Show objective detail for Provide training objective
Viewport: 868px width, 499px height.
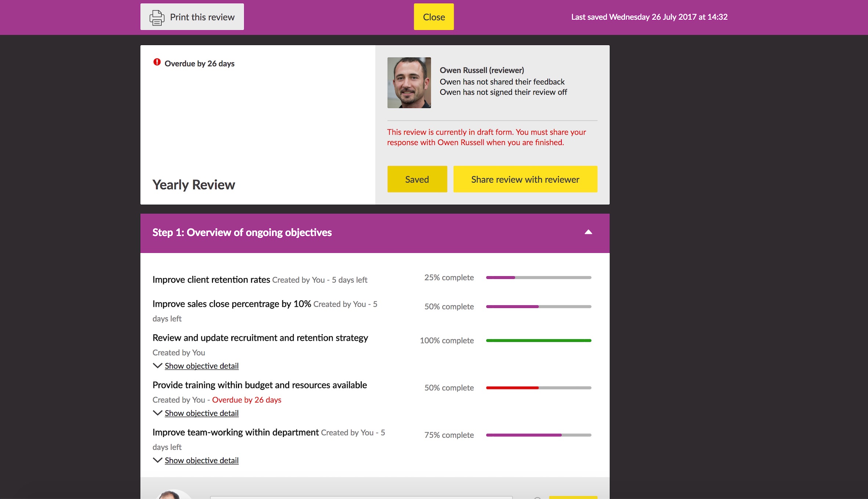point(202,413)
